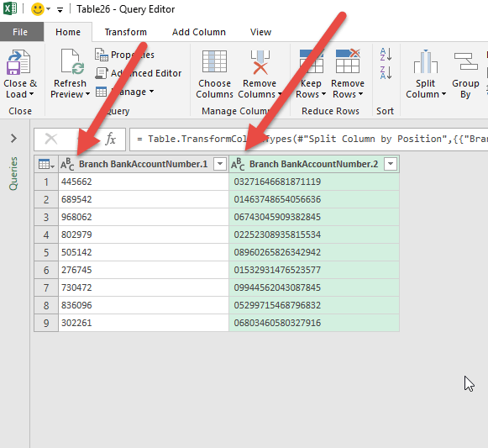The image size is (488, 448).
Task: Click the Close & Load icon
Action: (x=18, y=62)
